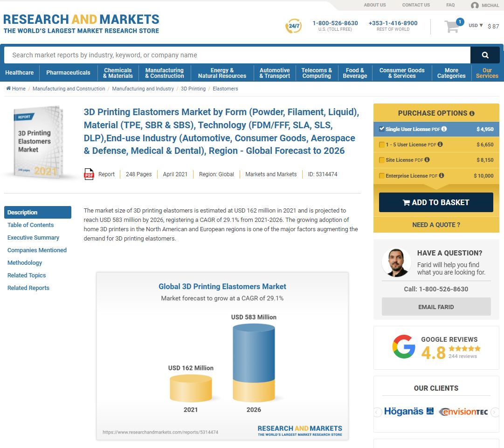Screen dimensions: 504x448
Task: Click the 24/7 support icon
Action: (293, 26)
